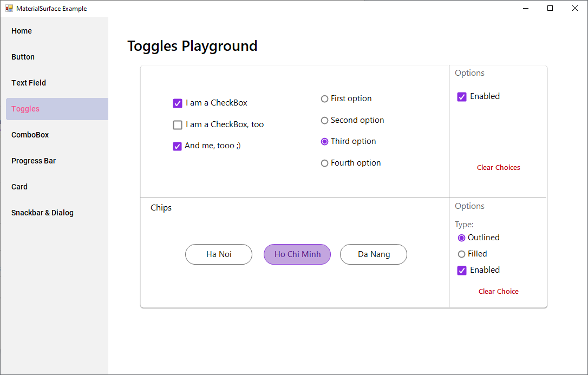This screenshot has width=588, height=375.
Task: Select the Outlined chip type radio
Action: (x=462, y=238)
